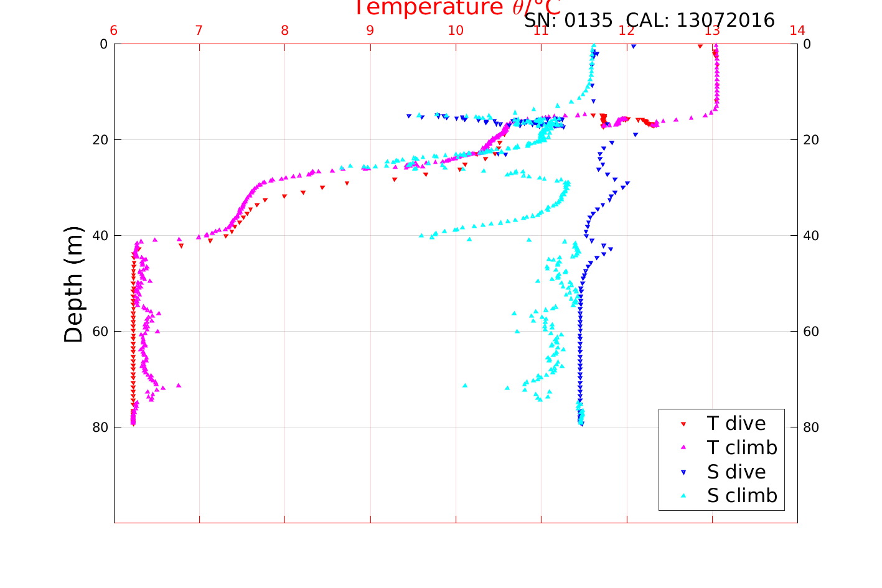Select the 'S dive' legend label
The width and height of the screenshot is (882, 588).
pos(736,472)
